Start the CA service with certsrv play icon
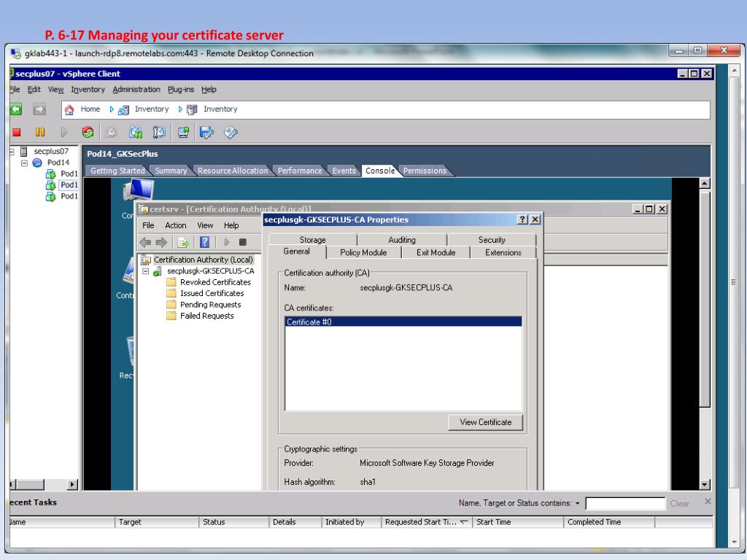 [227, 242]
